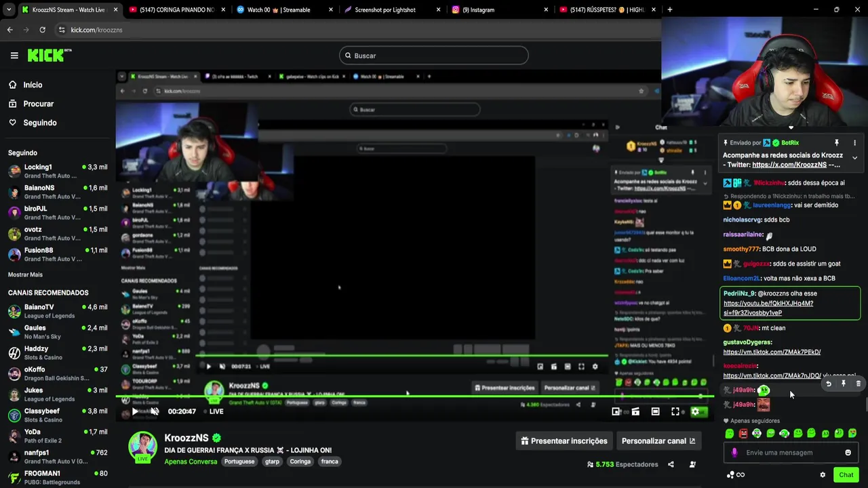
Task: Open the youtu.be link from PedriINz_9
Action: [x=768, y=308]
